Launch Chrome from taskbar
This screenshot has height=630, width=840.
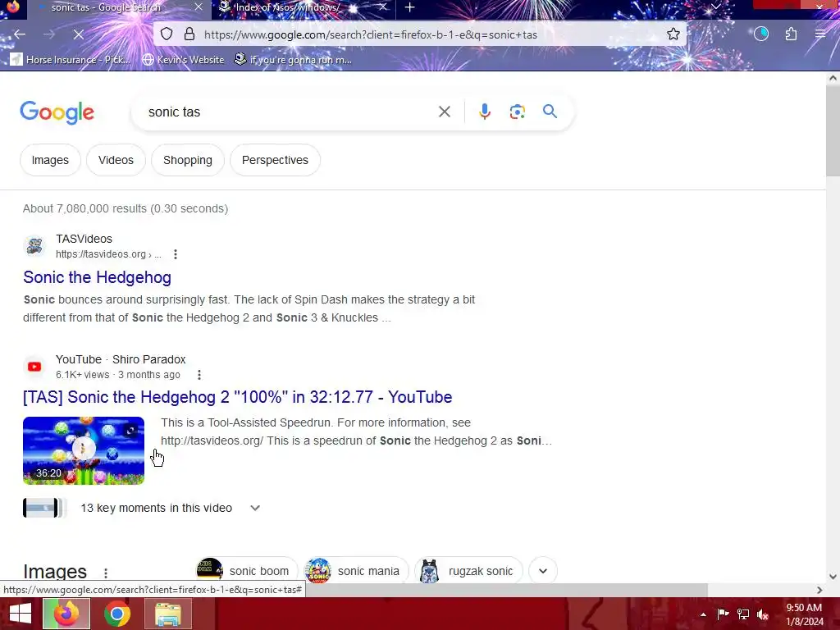point(116,614)
